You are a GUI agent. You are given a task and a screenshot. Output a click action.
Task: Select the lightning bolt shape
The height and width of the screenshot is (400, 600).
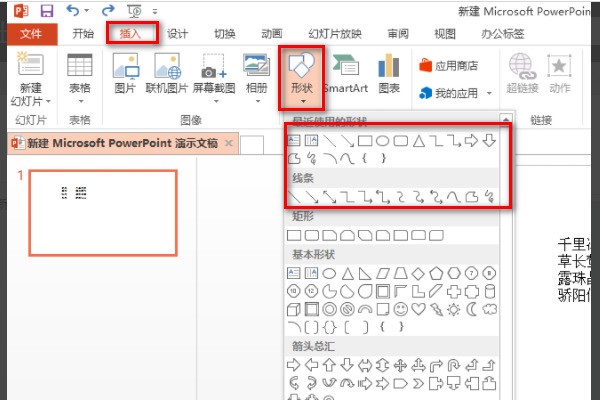tap(436, 309)
